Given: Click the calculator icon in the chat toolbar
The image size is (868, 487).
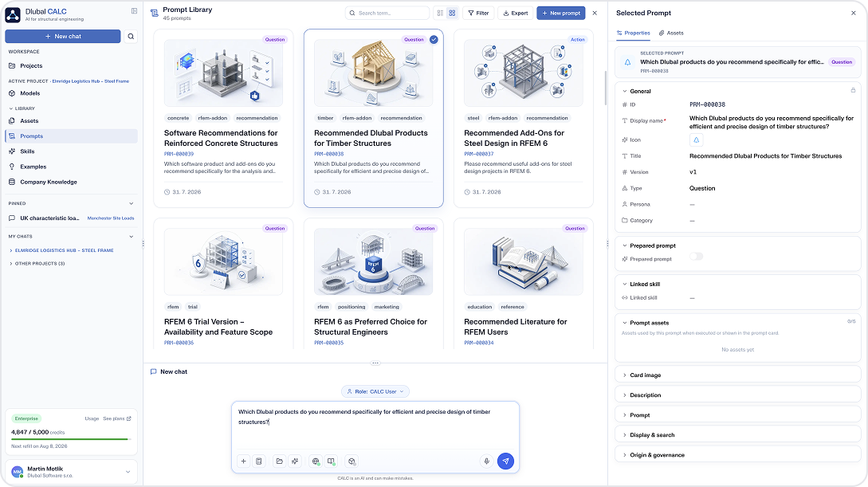Looking at the screenshot, I should coord(258,461).
